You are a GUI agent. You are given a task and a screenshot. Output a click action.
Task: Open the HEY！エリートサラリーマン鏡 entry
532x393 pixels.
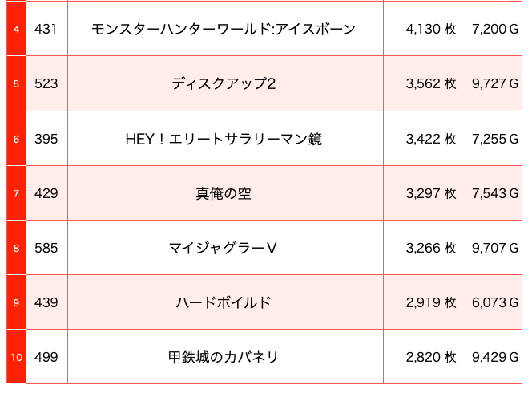[x=224, y=139]
